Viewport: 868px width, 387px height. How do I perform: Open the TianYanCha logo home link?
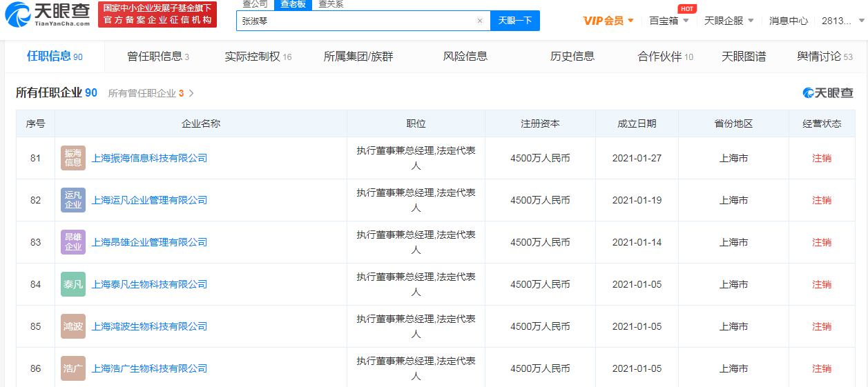pos(47,15)
